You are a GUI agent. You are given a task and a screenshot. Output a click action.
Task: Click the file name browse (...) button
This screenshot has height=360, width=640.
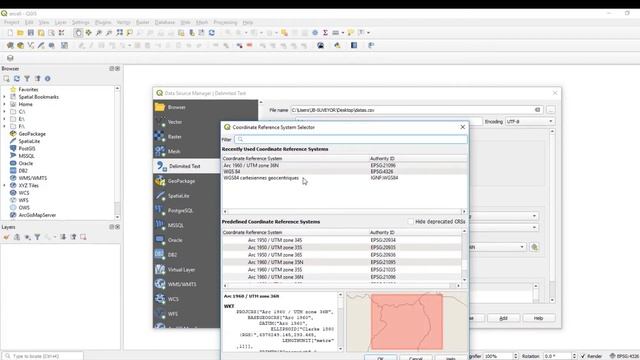tap(550, 110)
